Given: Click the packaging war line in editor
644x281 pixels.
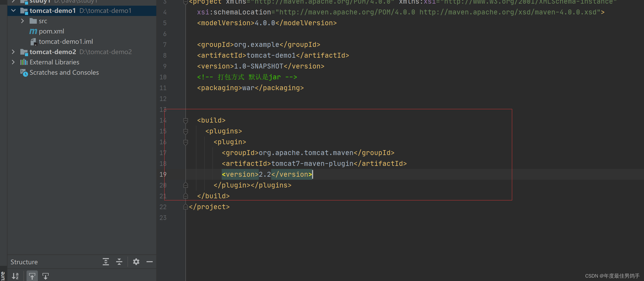Looking at the screenshot, I should coord(250,88).
